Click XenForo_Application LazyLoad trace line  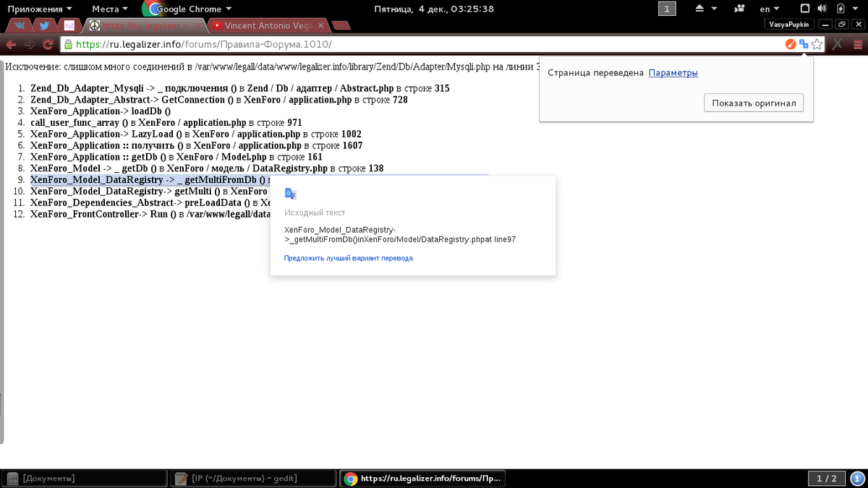click(195, 134)
